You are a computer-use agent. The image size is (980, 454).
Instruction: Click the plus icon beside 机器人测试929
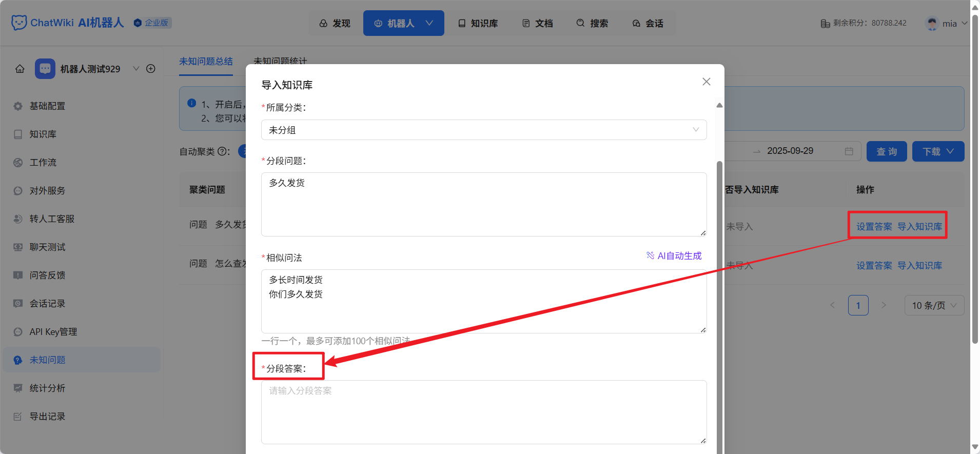click(x=151, y=69)
